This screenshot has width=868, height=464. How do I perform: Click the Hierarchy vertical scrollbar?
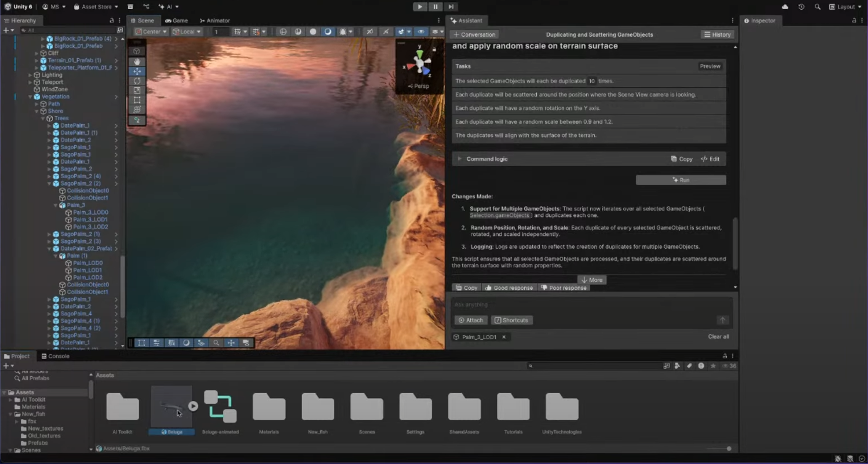tap(122, 286)
